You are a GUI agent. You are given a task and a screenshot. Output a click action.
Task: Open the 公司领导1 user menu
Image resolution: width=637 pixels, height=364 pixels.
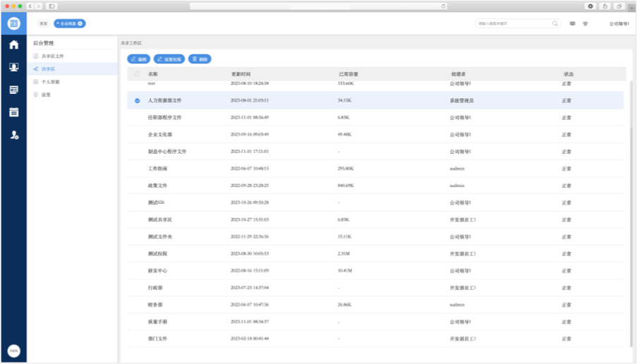619,24
